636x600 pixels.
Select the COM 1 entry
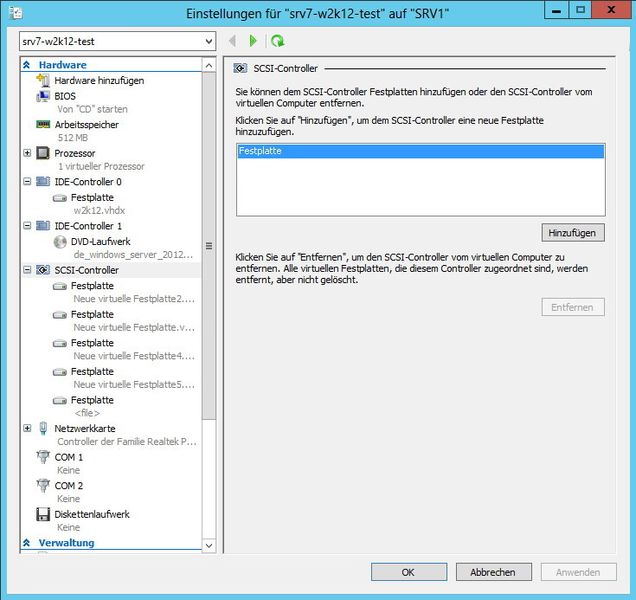(69, 457)
